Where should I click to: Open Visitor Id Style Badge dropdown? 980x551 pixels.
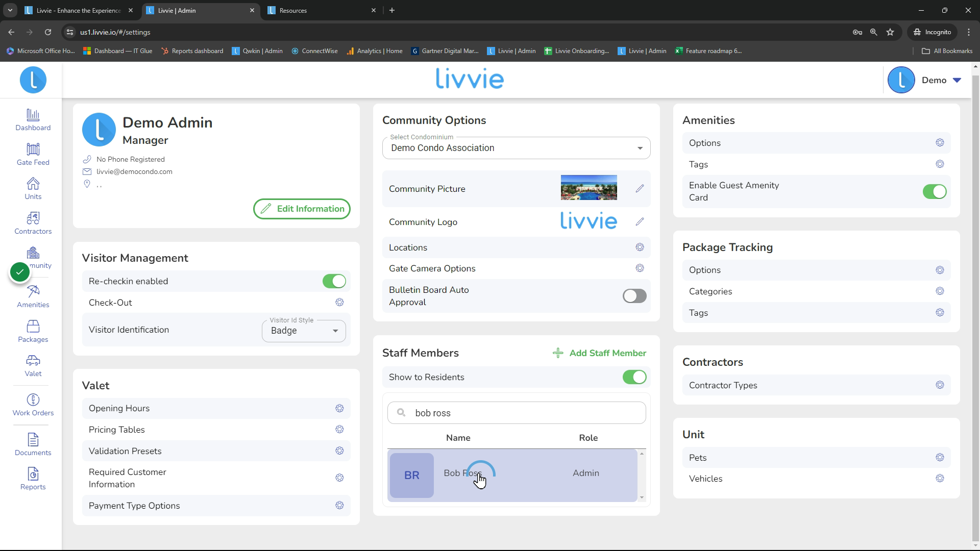[x=304, y=331]
